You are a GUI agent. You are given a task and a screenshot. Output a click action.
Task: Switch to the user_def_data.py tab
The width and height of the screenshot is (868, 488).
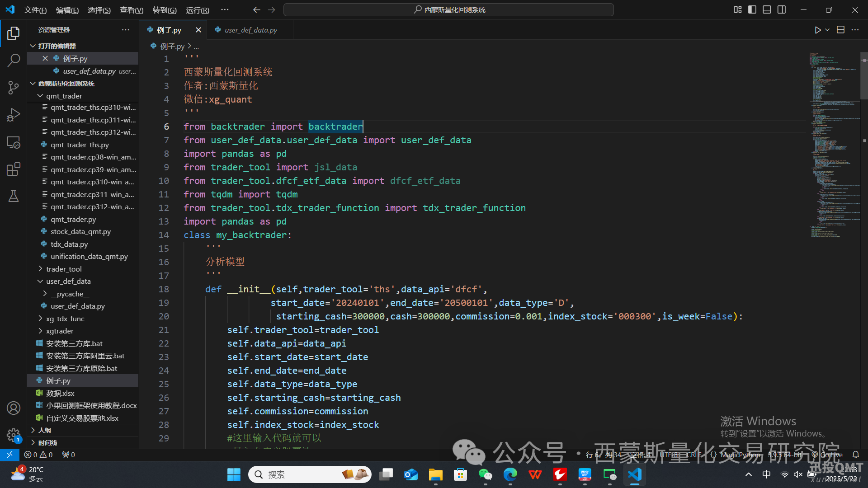point(250,30)
